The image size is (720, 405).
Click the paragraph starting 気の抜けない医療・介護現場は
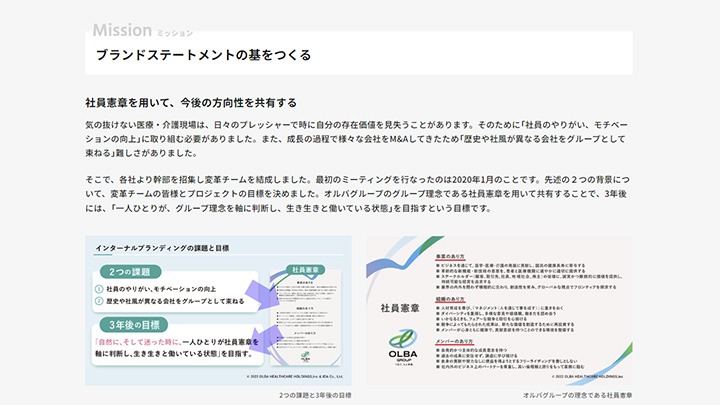pyautogui.click(x=356, y=139)
